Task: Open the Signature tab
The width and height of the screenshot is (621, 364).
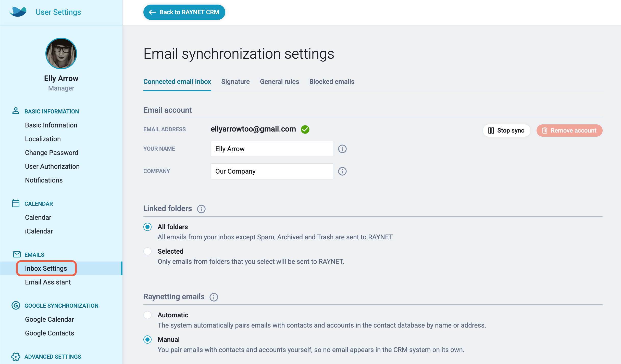Action: (x=235, y=82)
